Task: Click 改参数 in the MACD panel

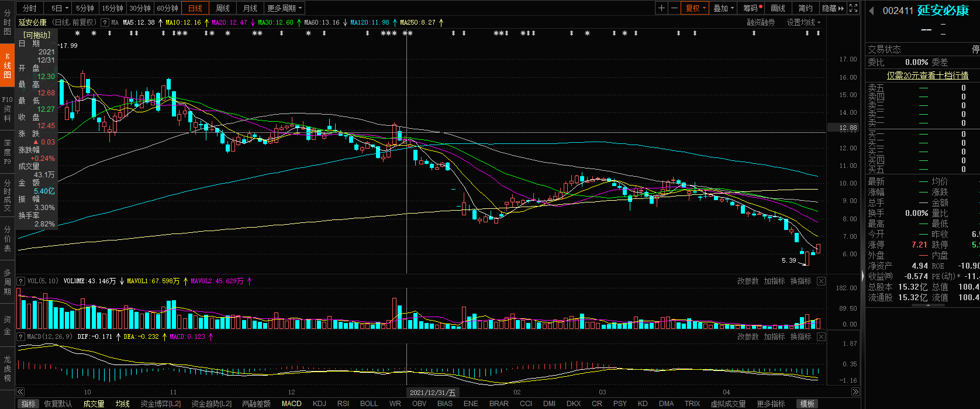Action: point(748,337)
